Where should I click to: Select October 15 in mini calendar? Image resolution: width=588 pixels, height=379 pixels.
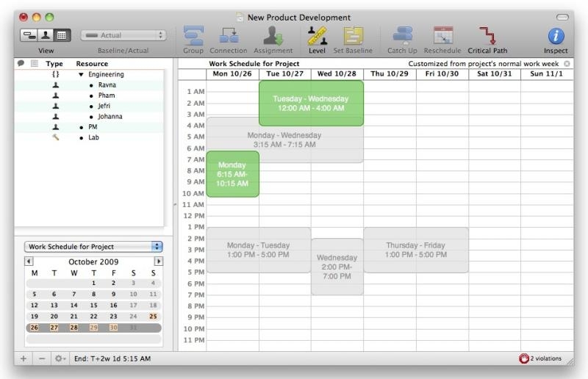(94, 306)
